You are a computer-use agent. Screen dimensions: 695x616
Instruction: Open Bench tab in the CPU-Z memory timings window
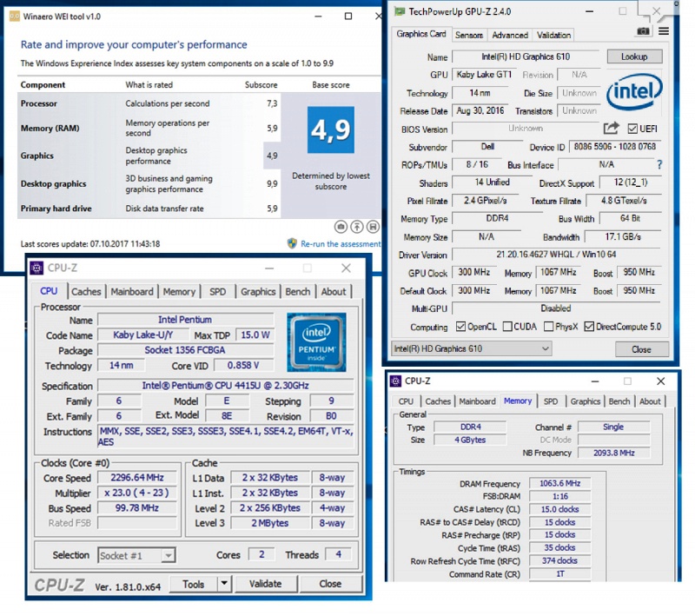(x=619, y=401)
